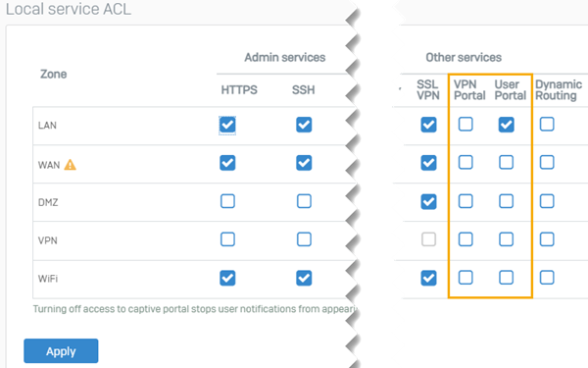Disable SSH access for the WAN zone

click(x=304, y=163)
